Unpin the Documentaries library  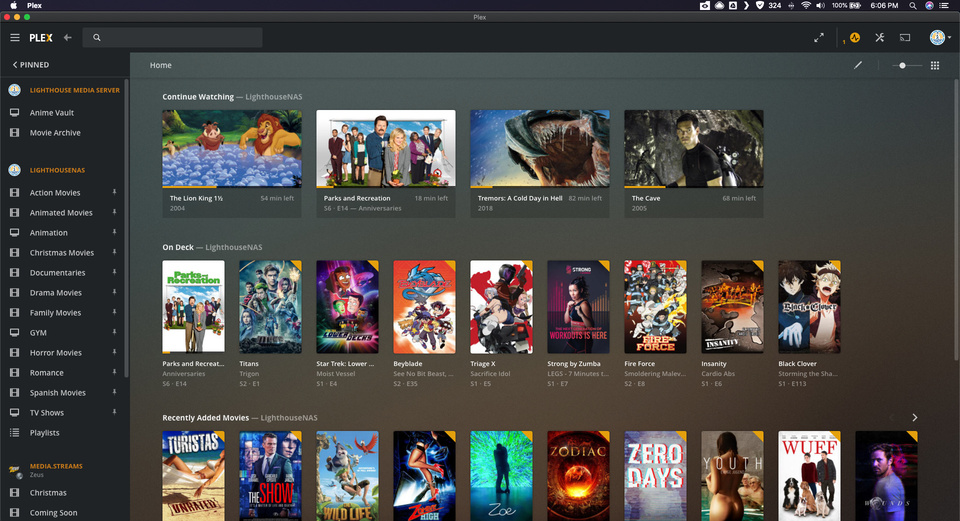(x=114, y=272)
